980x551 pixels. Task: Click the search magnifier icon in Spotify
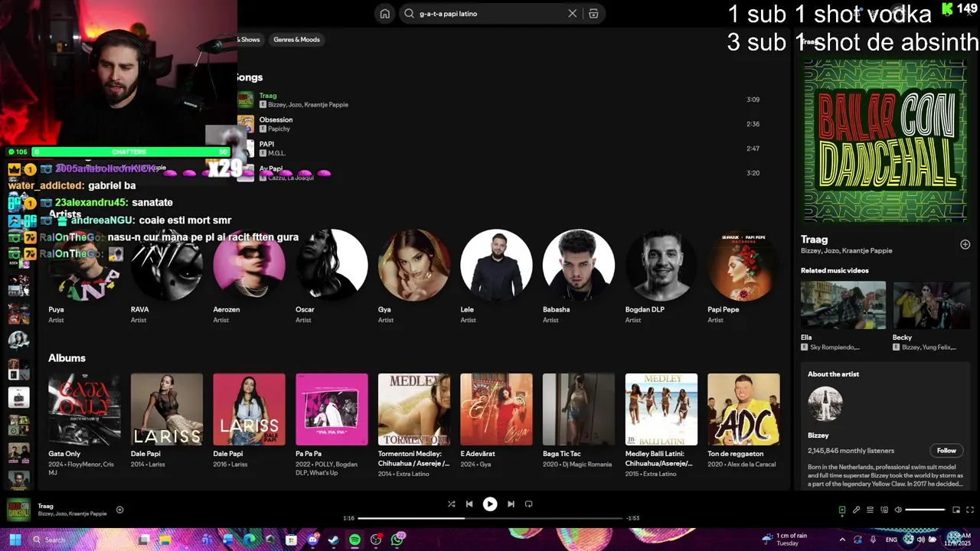(409, 14)
